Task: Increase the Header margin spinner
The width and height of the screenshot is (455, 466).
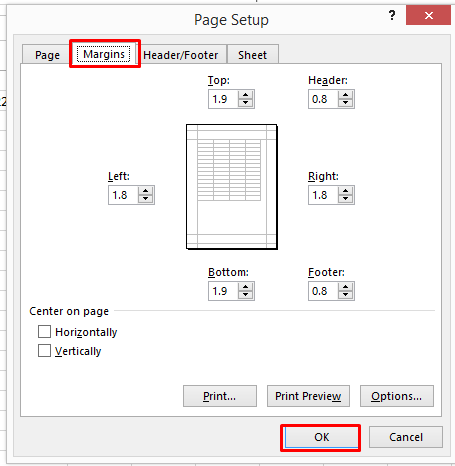Action: point(346,95)
